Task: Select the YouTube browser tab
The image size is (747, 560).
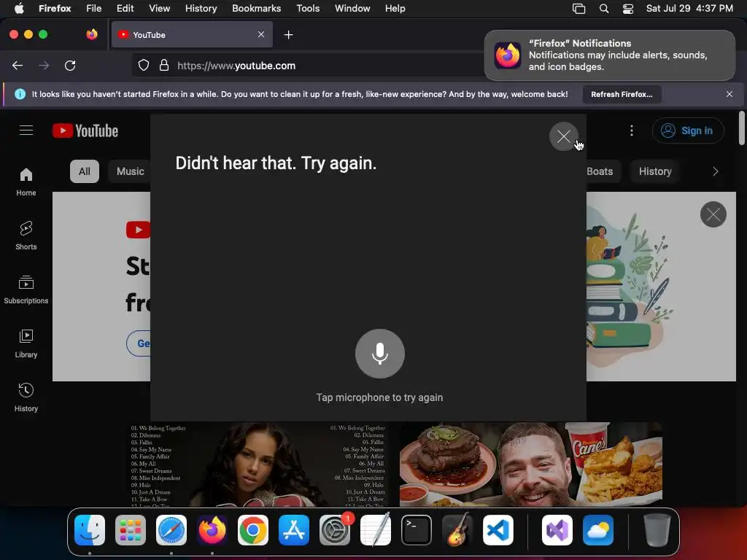Action: pyautogui.click(x=192, y=35)
